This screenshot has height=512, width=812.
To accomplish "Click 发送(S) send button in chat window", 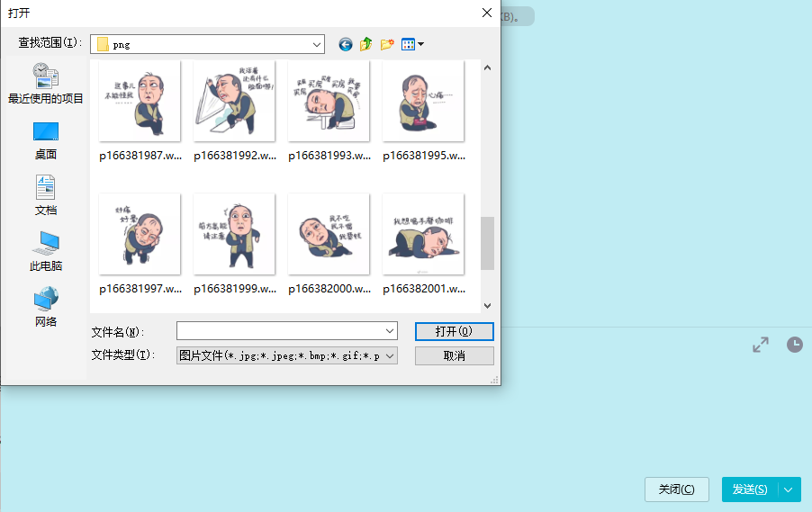I will point(750,490).
